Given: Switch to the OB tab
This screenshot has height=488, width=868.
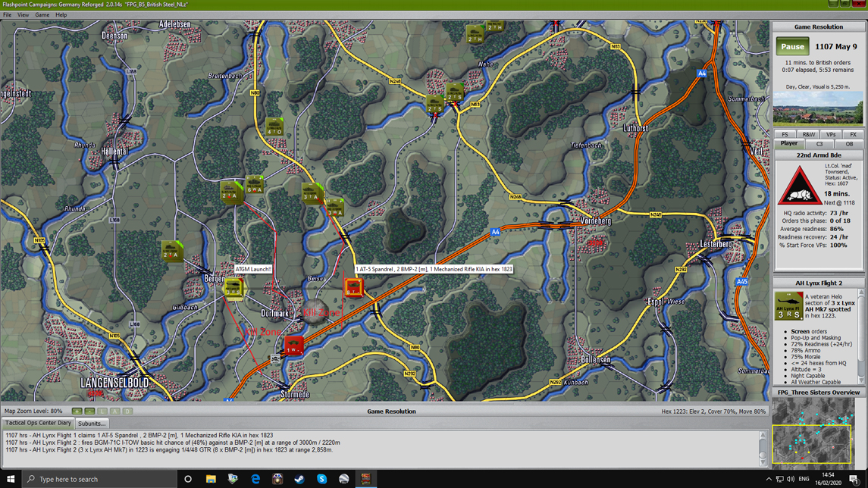Looking at the screenshot, I should pos(848,144).
